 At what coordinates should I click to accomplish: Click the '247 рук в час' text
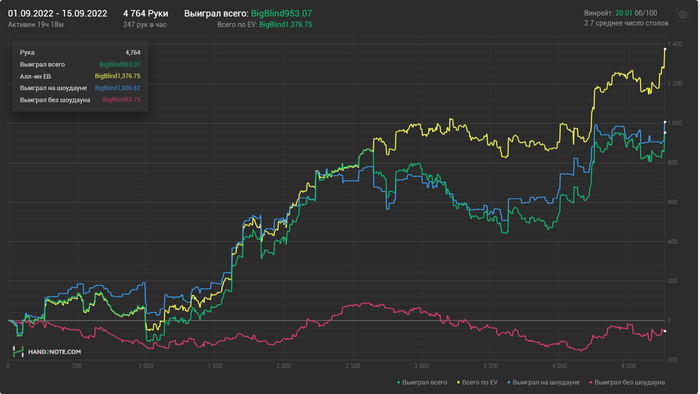point(145,25)
